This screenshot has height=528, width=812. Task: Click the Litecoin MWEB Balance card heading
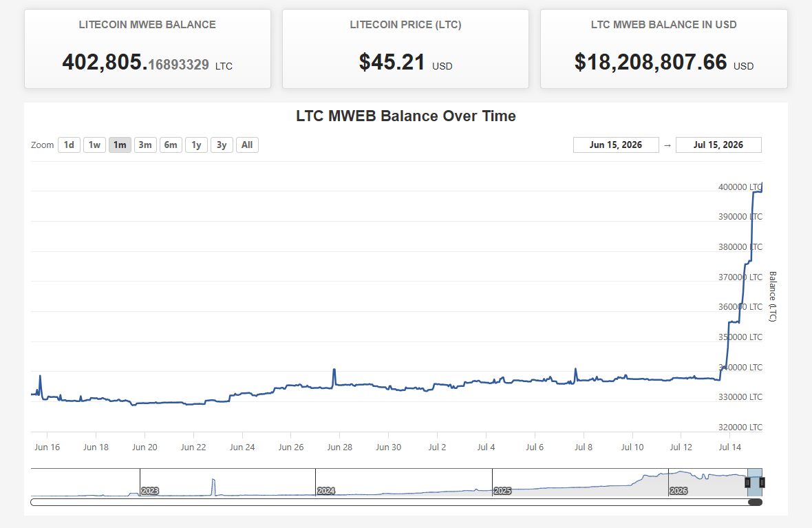tap(147, 25)
